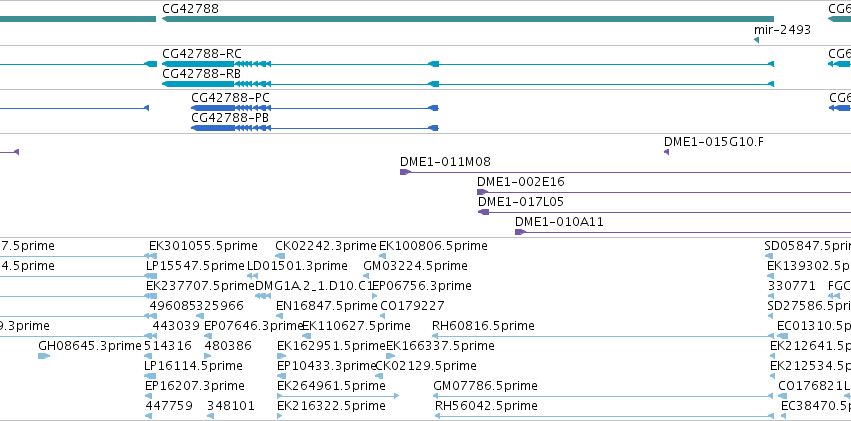851x421 pixels.
Task: Select the DME1-017L05 clone feature
Action: coord(664,212)
